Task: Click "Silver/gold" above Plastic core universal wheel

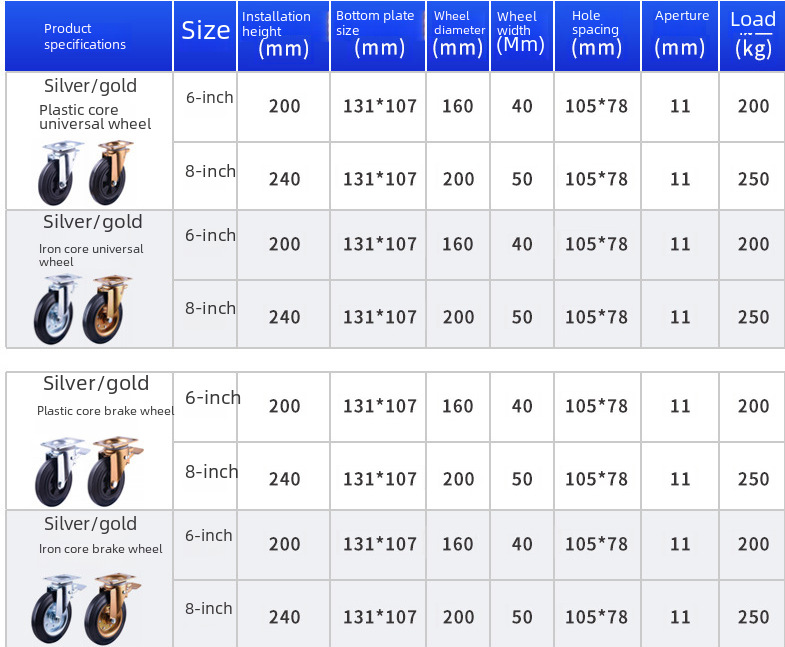Action: click(x=90, y=86)
